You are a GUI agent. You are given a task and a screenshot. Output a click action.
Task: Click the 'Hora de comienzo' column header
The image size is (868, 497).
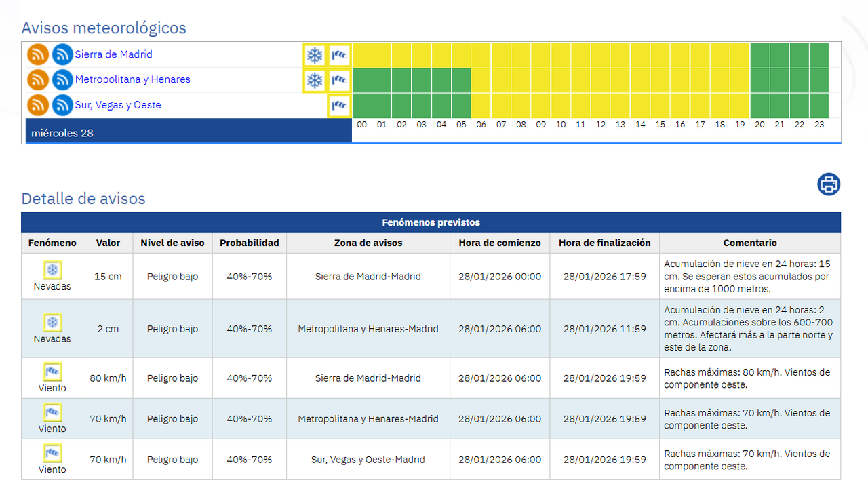[500, 243]
